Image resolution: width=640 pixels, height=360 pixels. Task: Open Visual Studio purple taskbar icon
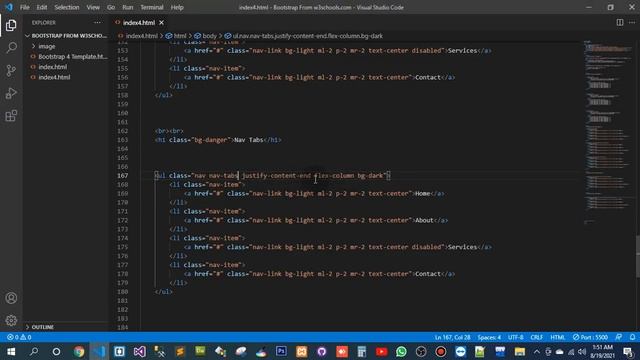click(x=139, y=351)
